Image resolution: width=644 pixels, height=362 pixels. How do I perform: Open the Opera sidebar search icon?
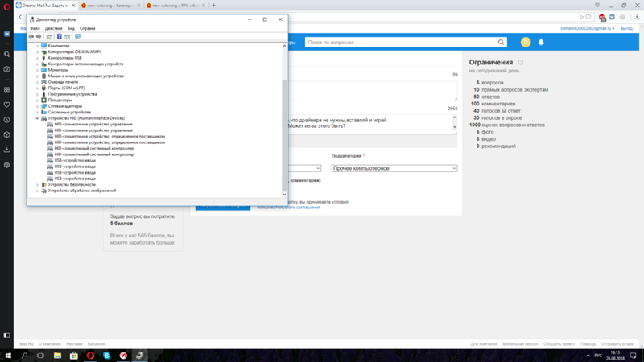point(6,54)
